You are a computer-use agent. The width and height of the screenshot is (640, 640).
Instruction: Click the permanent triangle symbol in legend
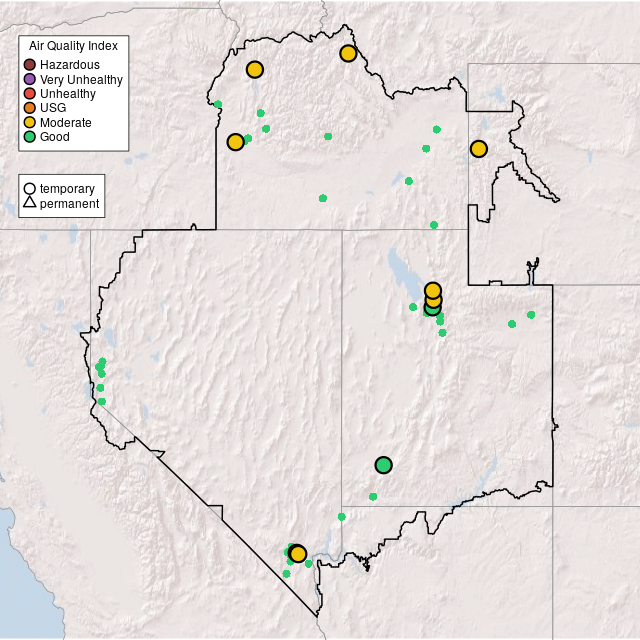click(30, 203)
